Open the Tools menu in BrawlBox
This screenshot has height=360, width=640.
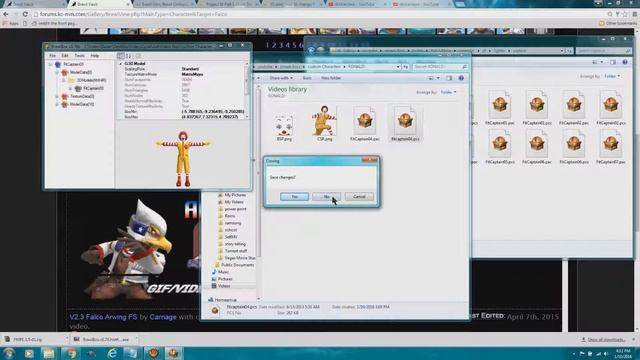[x=79, y=56]
